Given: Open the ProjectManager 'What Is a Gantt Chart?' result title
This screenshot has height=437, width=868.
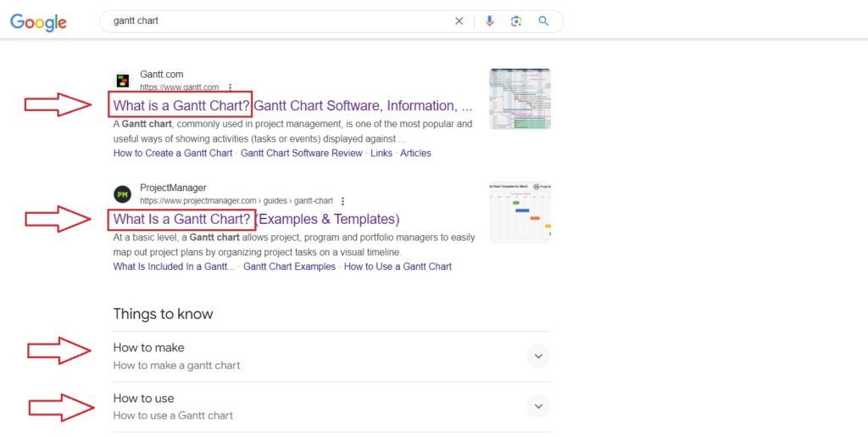Looking at the screenshot, I should 256,219.
